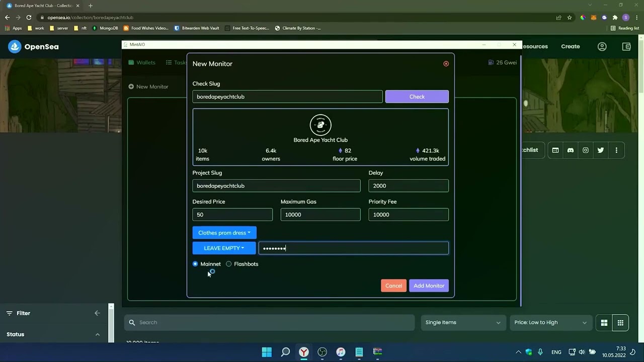Switch to large grid view
The image size is (644, 362).
604,323
